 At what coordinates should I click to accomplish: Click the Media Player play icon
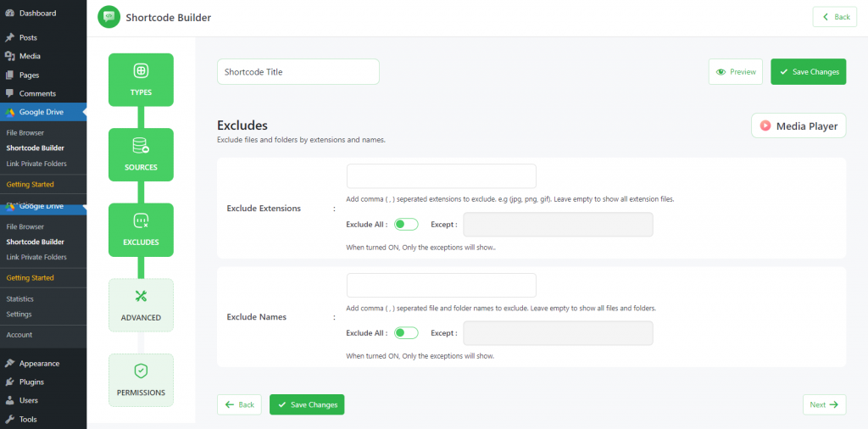pyautogui.click(x=765, y=125)
